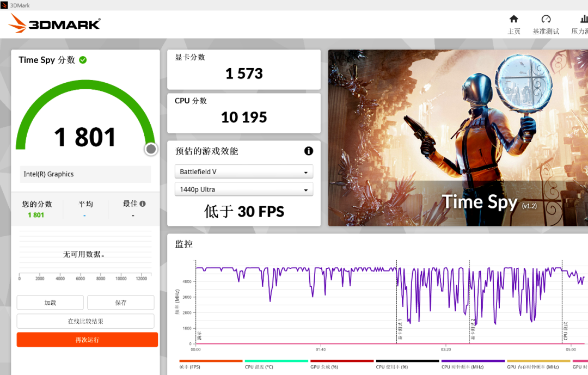Click the 加载 (Load) button

[x=50, y=303]
